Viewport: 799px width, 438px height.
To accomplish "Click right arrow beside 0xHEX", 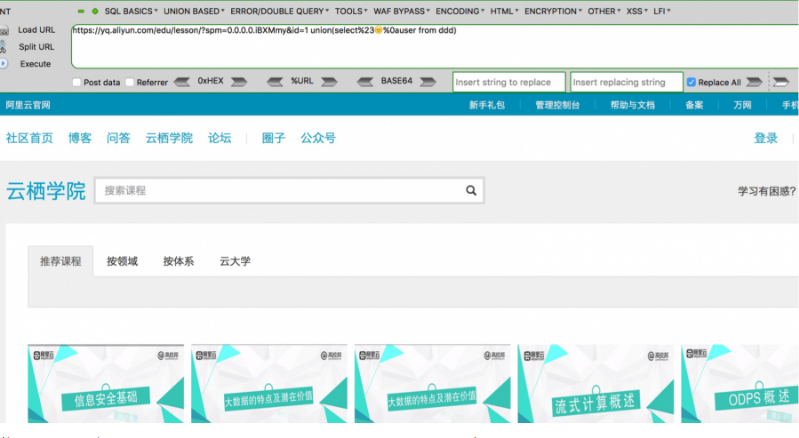I will 239,81.
